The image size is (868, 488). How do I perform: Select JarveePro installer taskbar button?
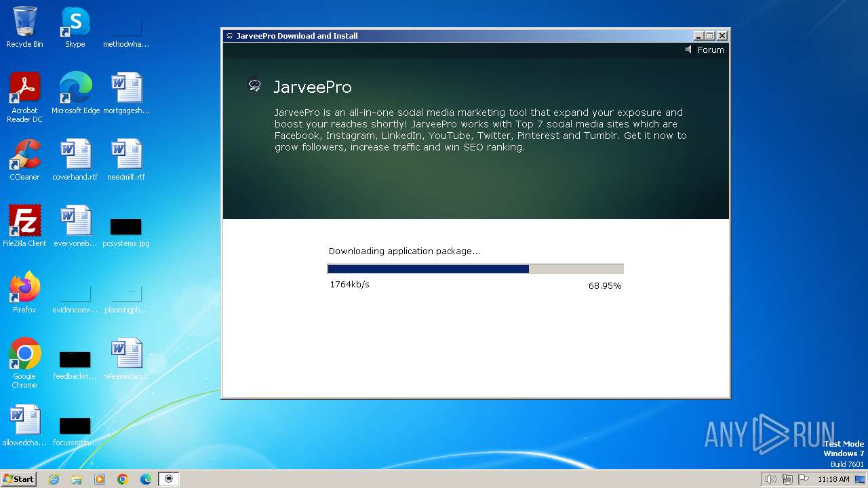coord(169,479)
